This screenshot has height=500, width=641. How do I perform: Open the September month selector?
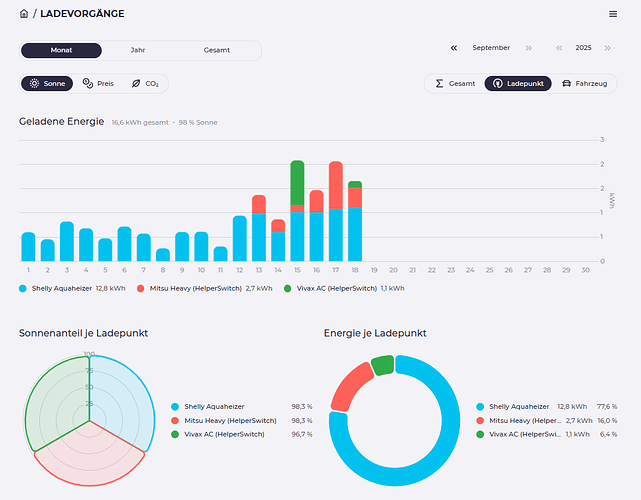coord(491,48)
